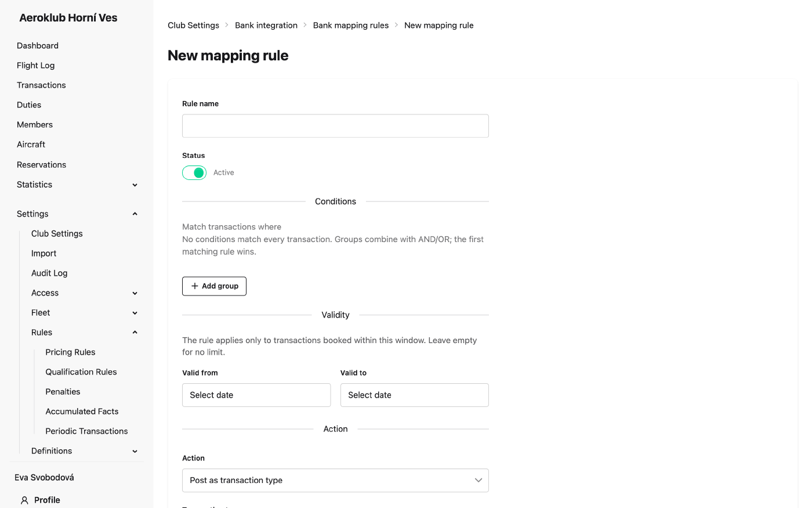812x508 pixels.
Task: Expand the Definitions submenu chevron
Action: pyautogui.click(x=135, y=451)
